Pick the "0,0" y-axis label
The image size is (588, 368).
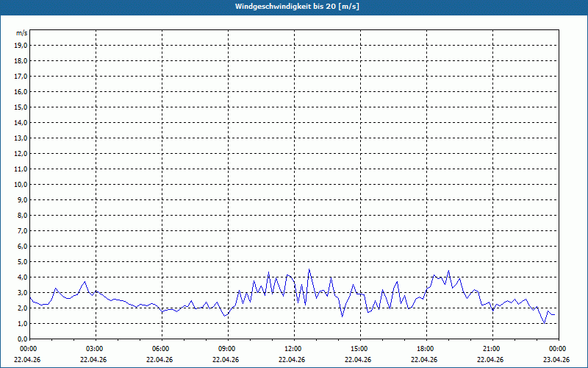[x=23, y=339]
